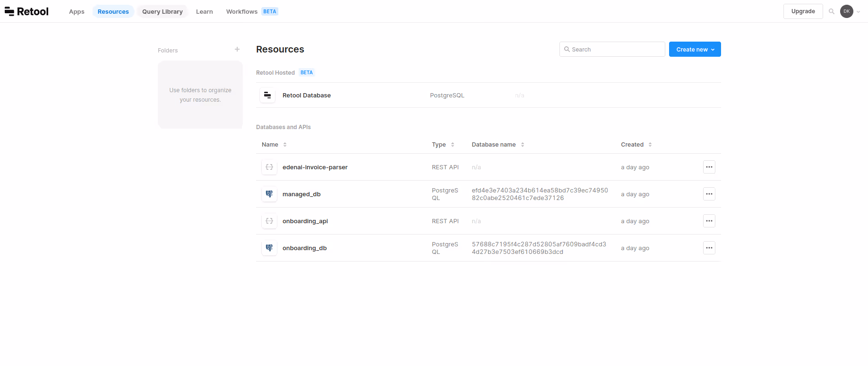Click the Created column header
Image resolution: width=868 pixels, height=366 pixels.
click(x=632, y=145)
